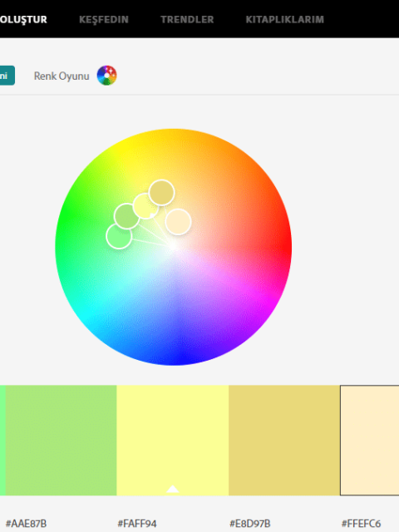Click the teal button at the left edge

click(x=7, y=76)
